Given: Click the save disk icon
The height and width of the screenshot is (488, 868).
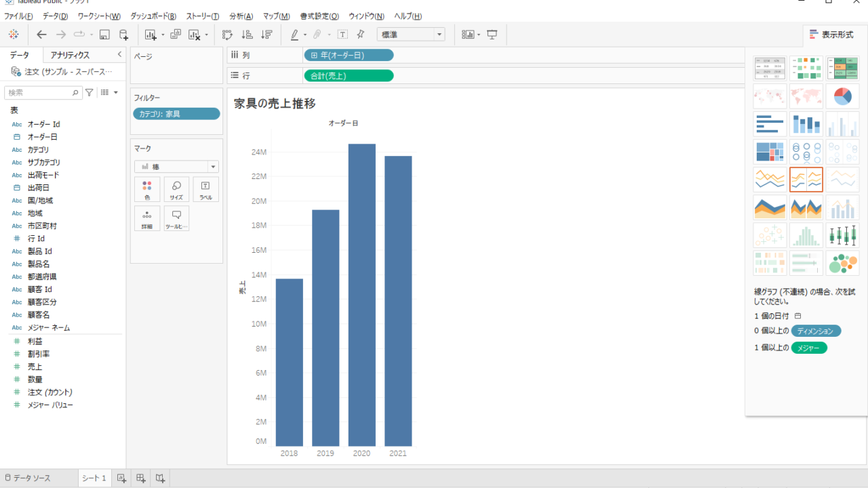Looking at the screenshot, I should (104, 35).
